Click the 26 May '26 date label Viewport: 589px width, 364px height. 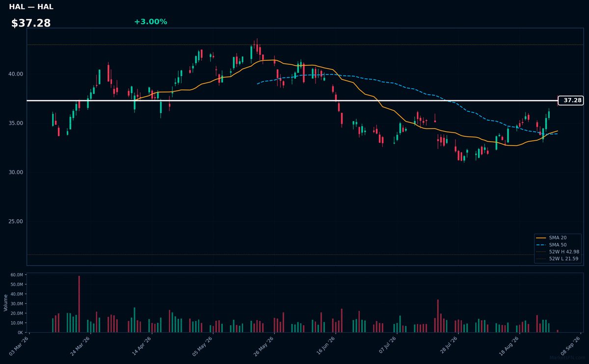coord(264,346)
